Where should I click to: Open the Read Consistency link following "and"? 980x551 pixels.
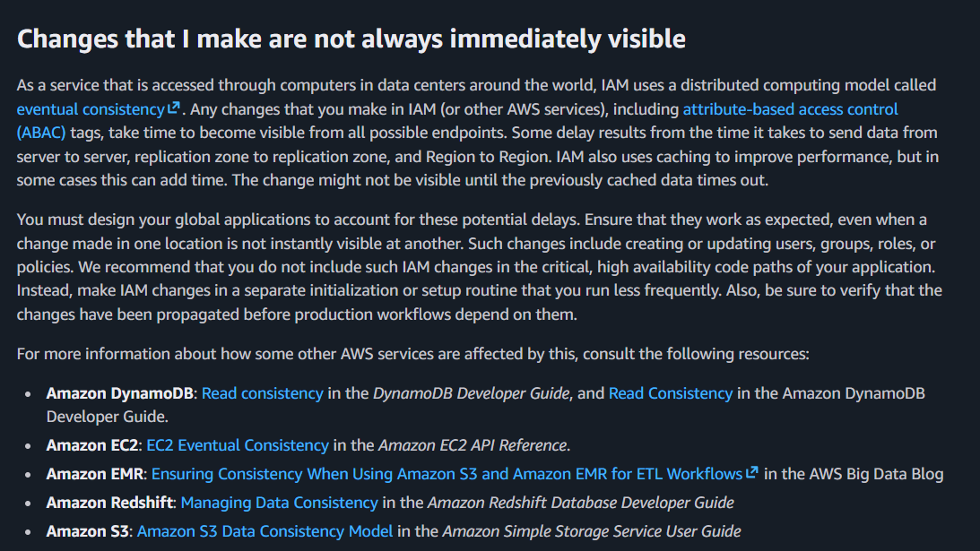tap(671, 393)
